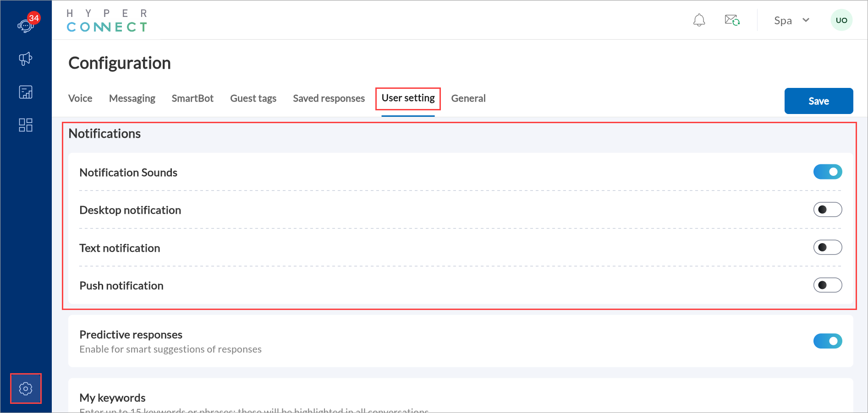Click the mail sync envelope icon
This screenshot has height=413, width=868.
click(732, 20)
